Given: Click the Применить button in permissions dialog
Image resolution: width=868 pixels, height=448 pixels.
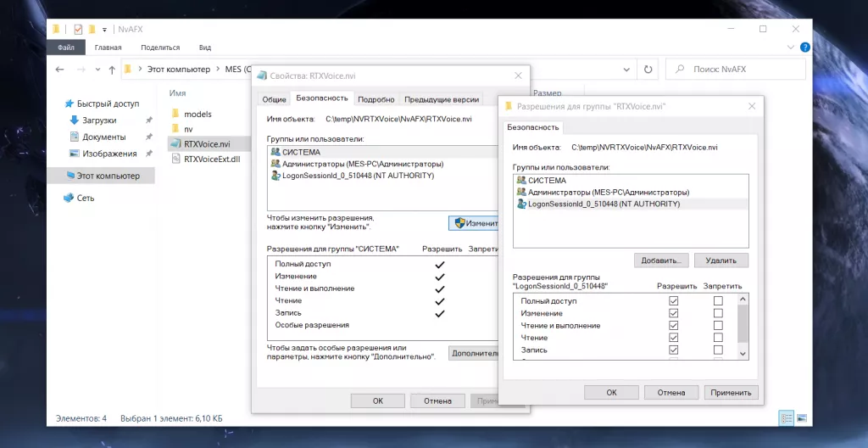Looking at the screenshot, I should [731, 393].
